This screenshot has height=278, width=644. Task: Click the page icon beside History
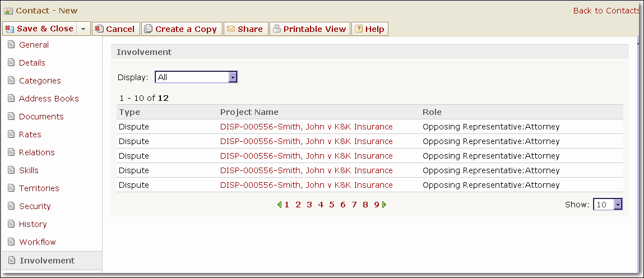[11, 224]
